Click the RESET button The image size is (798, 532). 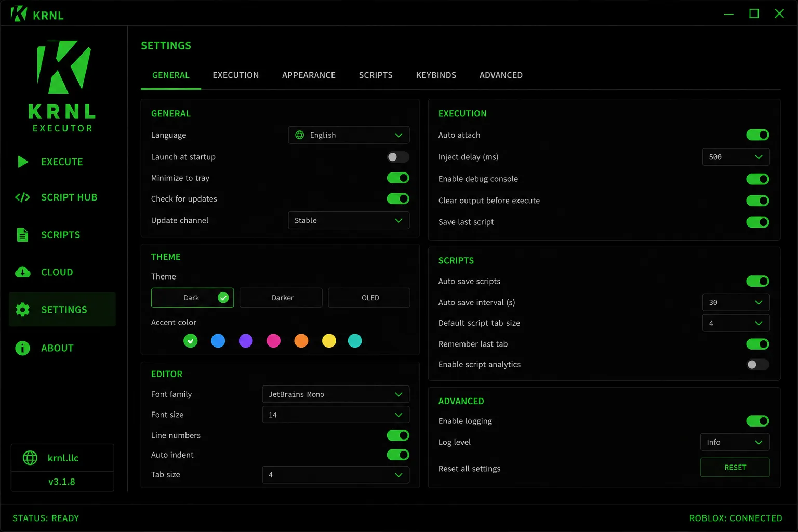coord(735,468)
